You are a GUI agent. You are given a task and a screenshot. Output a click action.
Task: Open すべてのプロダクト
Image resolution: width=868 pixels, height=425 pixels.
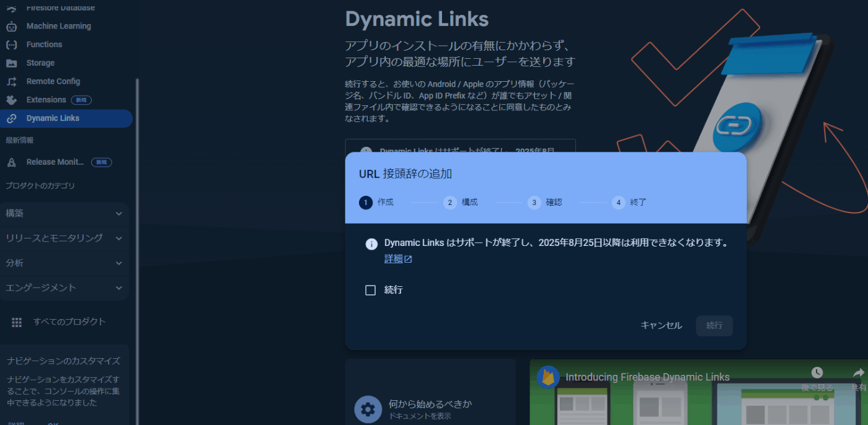click(x=69, y=322)
